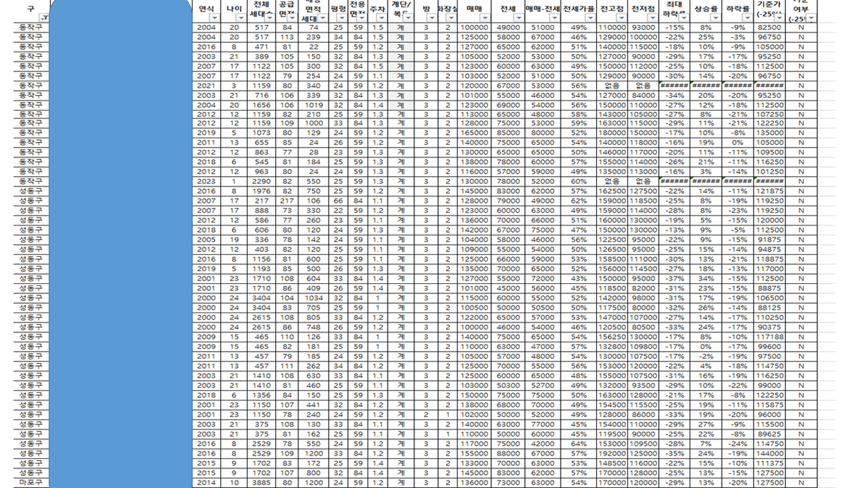Click the 111375 base price cell

pos(768,463)
